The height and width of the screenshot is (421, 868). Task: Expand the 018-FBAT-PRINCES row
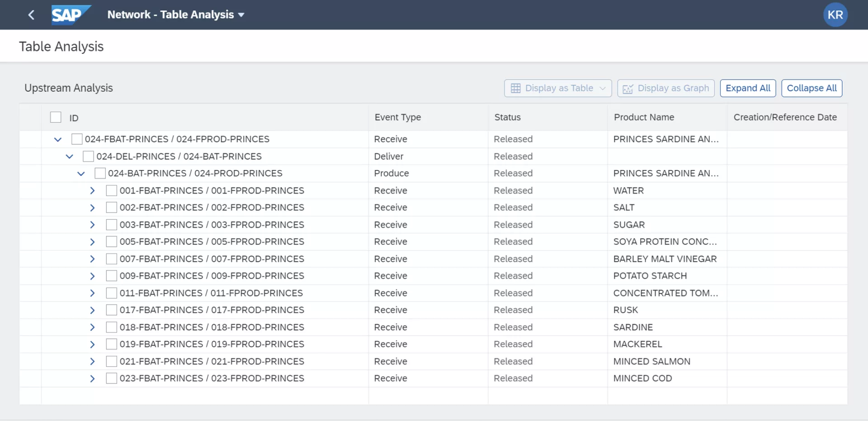click(x=92, y=327)
